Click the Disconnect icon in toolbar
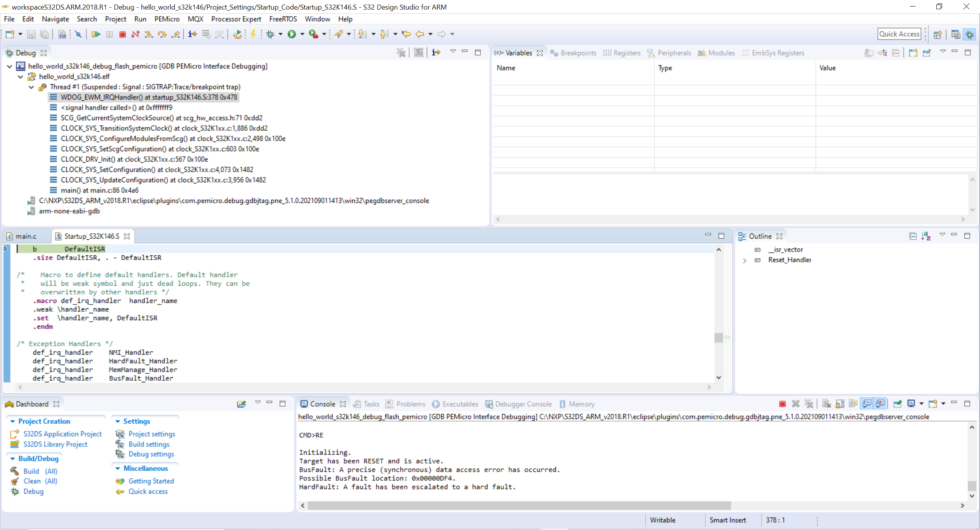This screenshot has width=980, height=530. (x=135, y=34)
